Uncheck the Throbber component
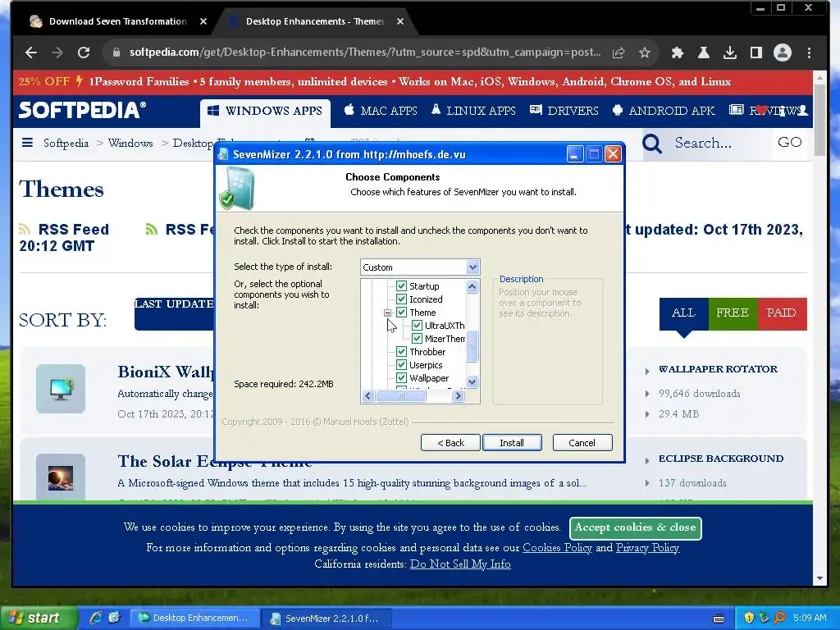This screenshot has height=630, width=840. point(401,351)
